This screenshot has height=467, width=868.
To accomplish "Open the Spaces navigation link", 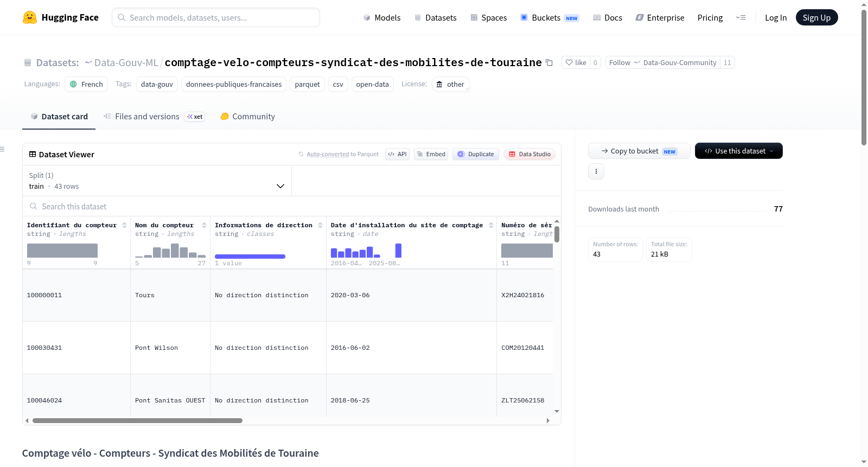I will coord(489,17).
